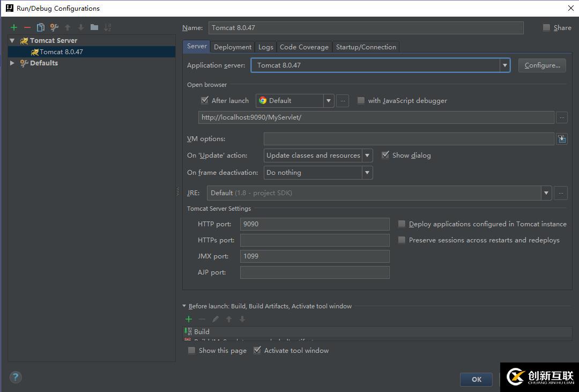This screenshot has width=579, height=392.
Task: Select Tomcat 8.0.47 in configuration tree
Action: (61, 52)
